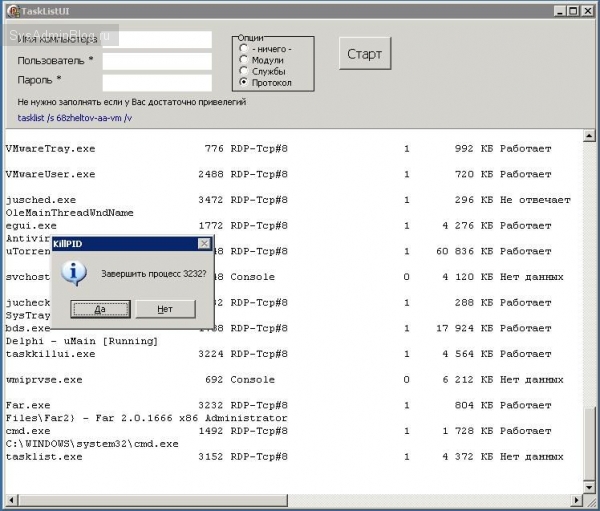This screenshot has width=600, height=511.
Task: Click the 'wmiprvse.exe' process name
Action: point(44,380)
